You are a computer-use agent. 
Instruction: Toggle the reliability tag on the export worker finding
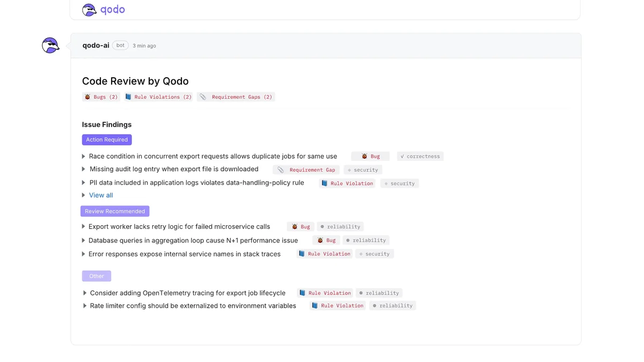tap(340, 226)
